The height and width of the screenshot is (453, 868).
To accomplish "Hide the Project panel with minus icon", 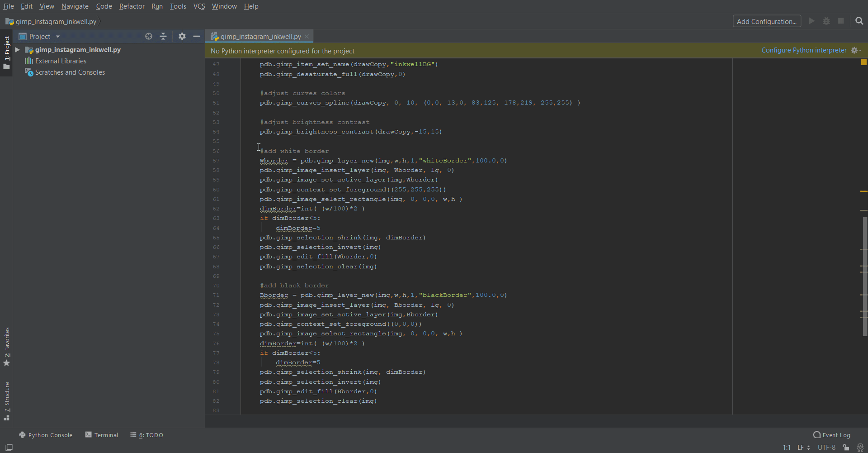I will coord(197,36).
